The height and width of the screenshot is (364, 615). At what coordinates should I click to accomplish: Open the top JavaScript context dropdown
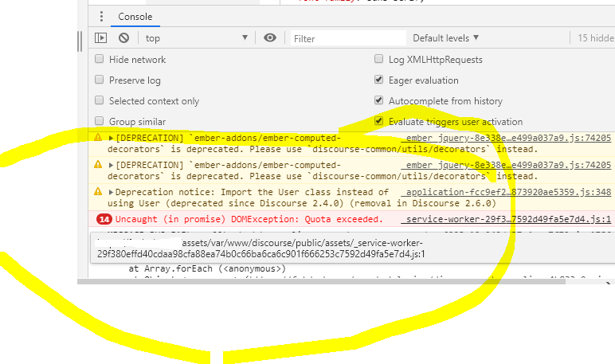197,38
